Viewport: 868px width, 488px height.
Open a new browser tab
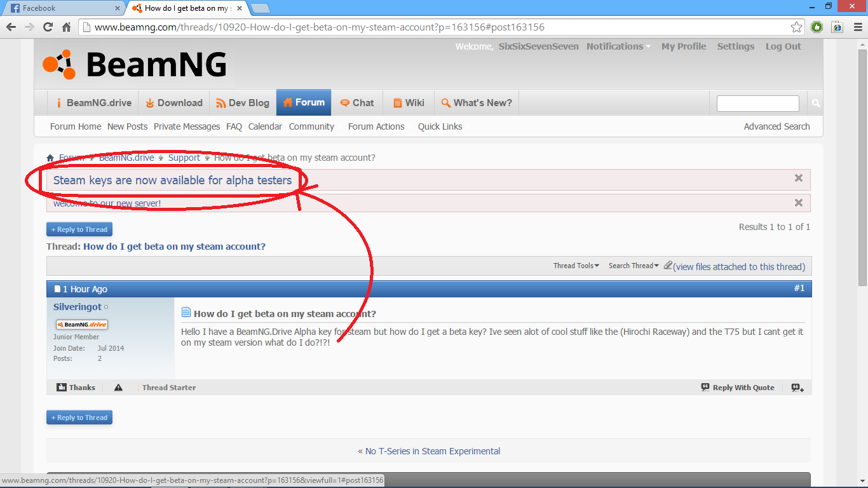[x=261, y=8]
